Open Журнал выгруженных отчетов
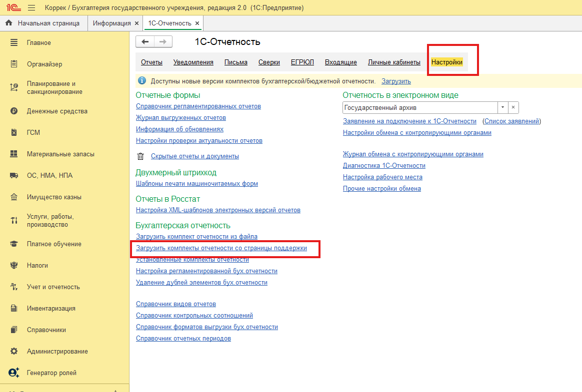Screen dimensions: 582x392 pyautogui.click(x=181, y=117)
